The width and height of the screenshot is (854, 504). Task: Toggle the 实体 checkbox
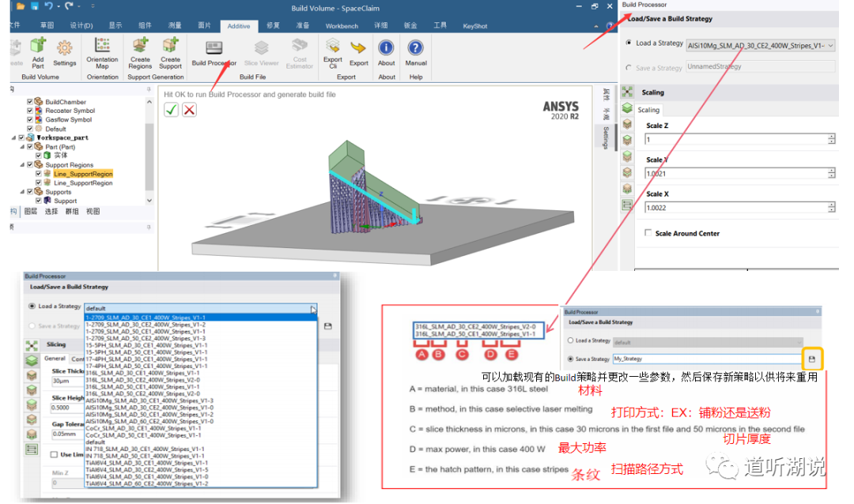point(39,156)
